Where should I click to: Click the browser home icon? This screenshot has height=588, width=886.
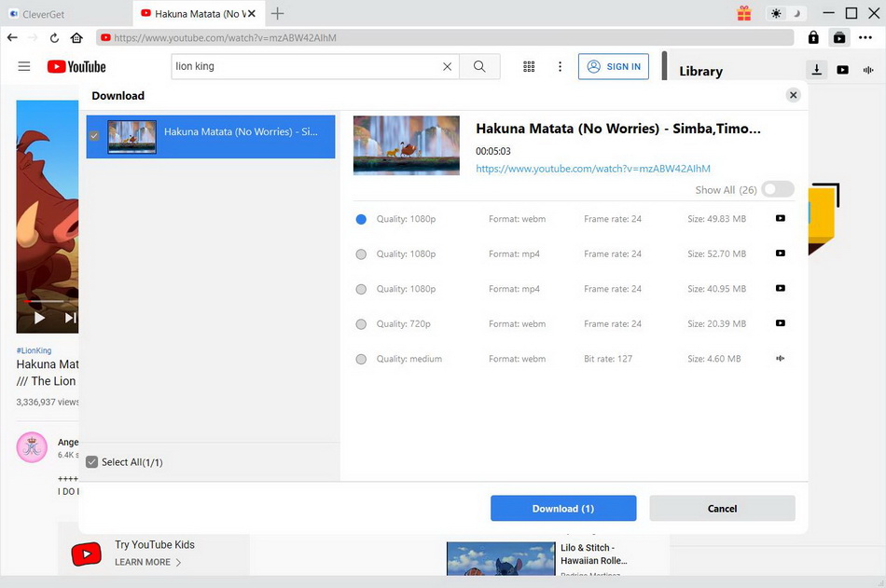[76, 38]
